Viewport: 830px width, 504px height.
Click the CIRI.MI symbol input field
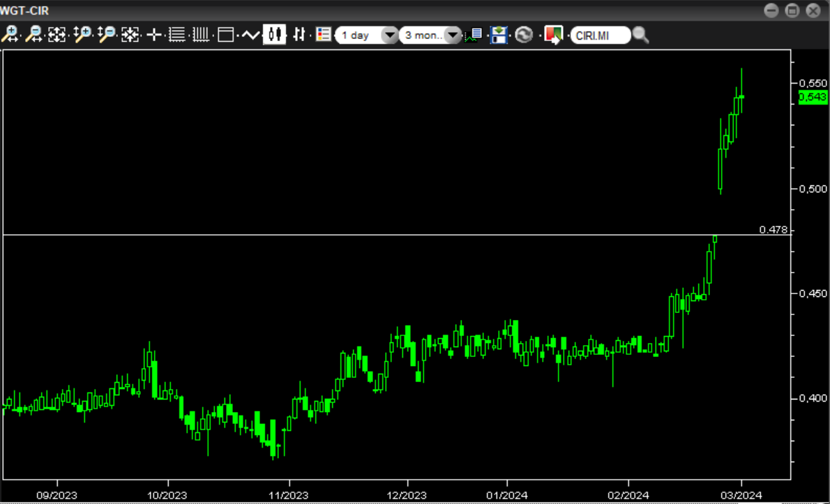click(600, 35)
